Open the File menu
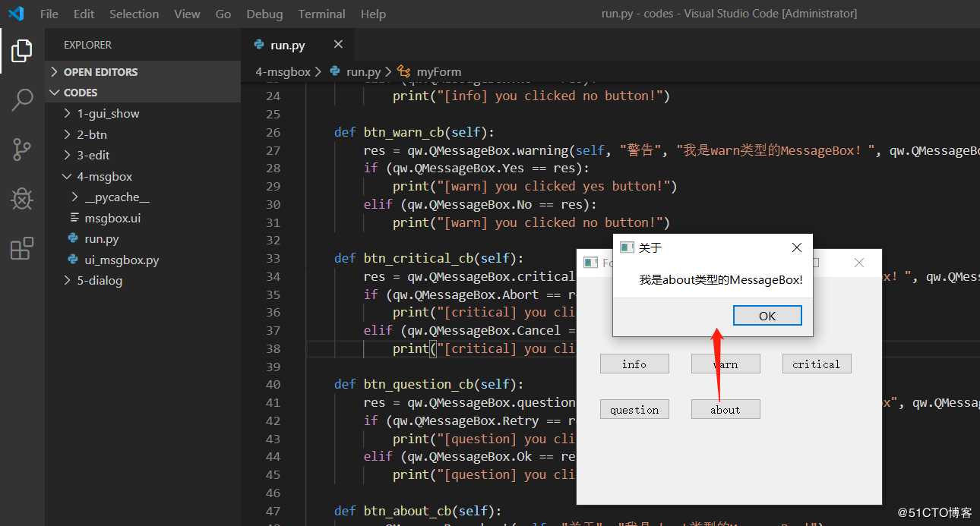 49,14
